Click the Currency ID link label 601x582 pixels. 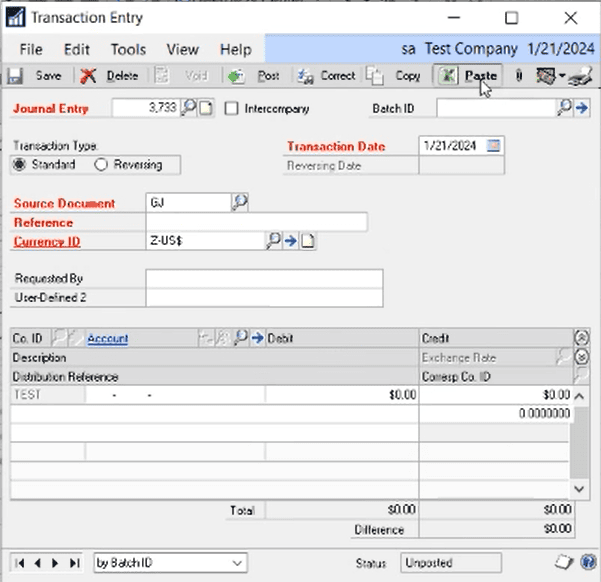tap(47, 242)
